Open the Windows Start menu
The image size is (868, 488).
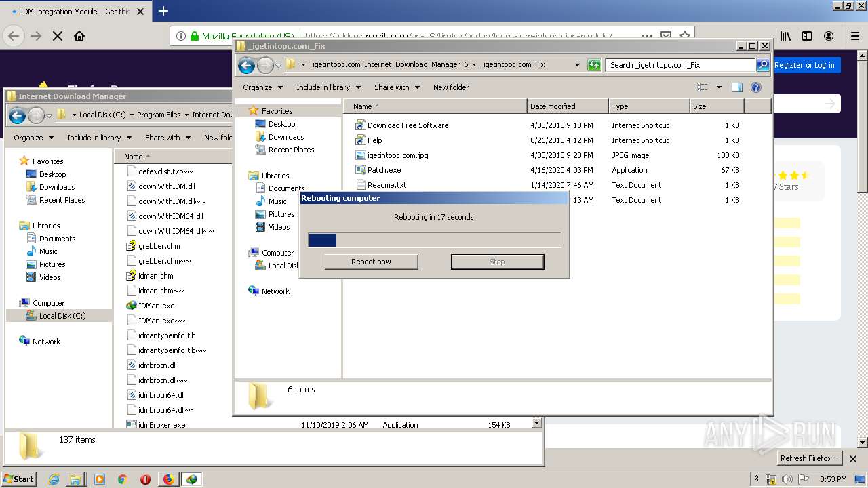tap(19, 479)
